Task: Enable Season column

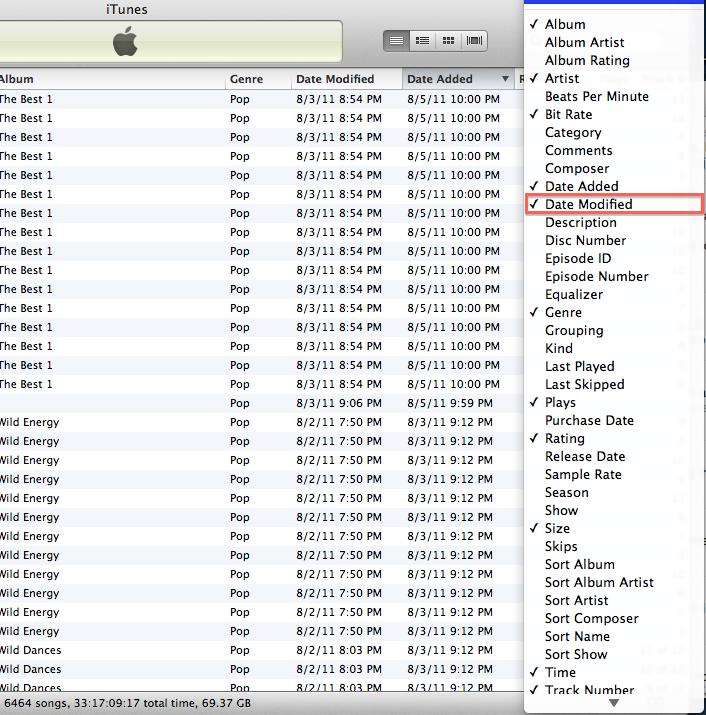Action: (613, 492)
